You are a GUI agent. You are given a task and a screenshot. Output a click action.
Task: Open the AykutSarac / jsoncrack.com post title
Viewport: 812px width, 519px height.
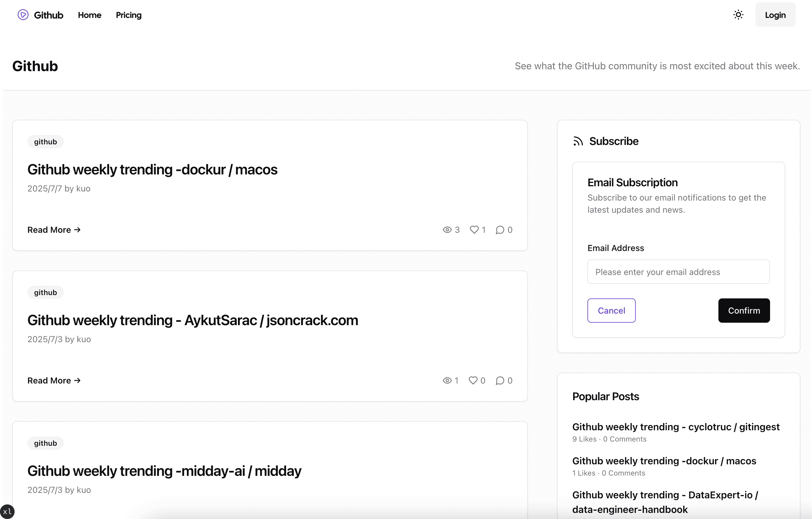(x=193, y=320)
